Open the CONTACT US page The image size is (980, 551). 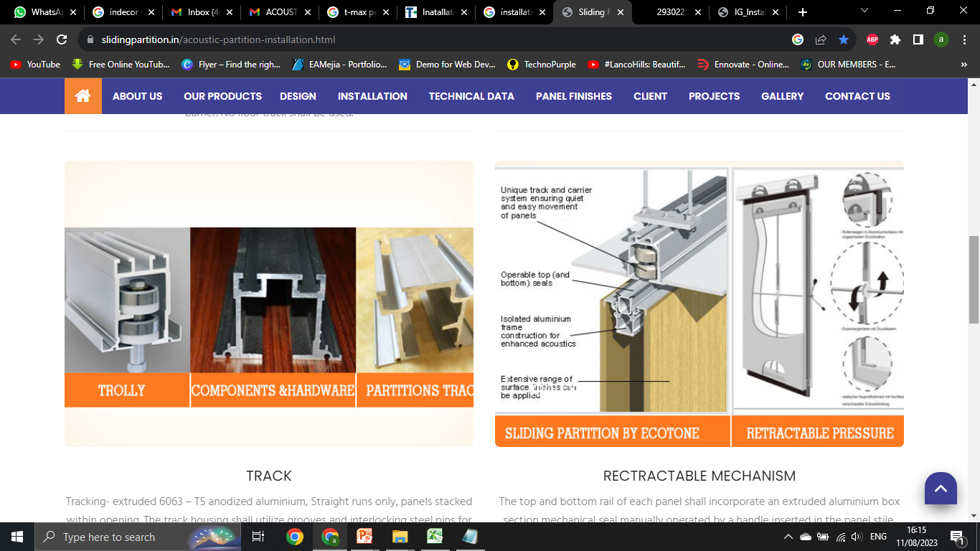click(x=857, y=96)
